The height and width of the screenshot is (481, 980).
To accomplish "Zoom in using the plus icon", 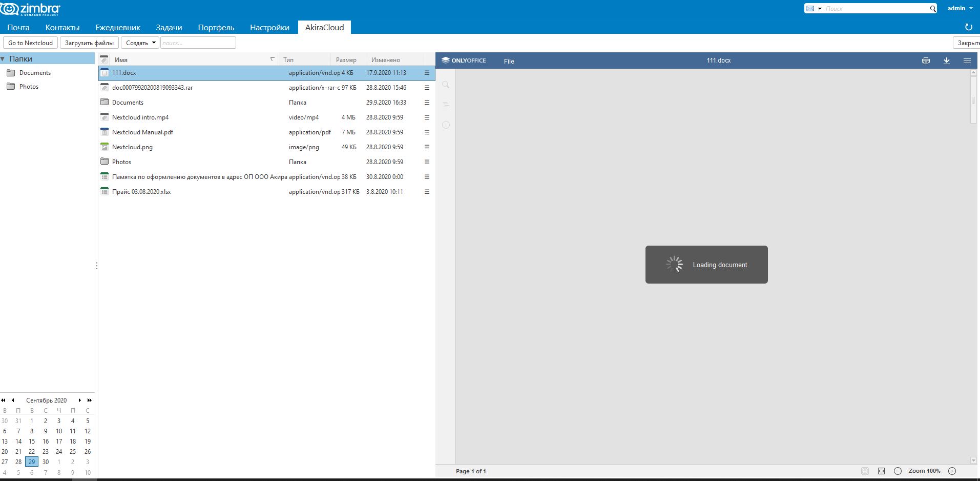I will click(952, 471).
